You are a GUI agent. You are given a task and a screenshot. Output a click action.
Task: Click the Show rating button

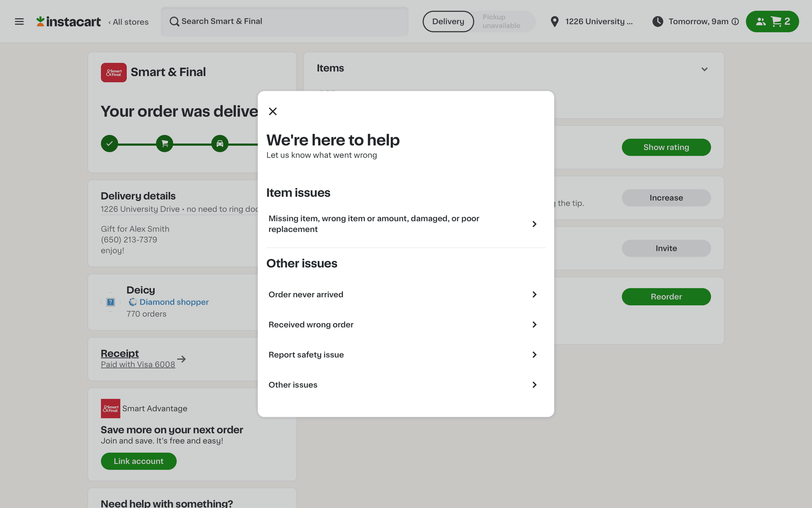[x=666, y=147]
